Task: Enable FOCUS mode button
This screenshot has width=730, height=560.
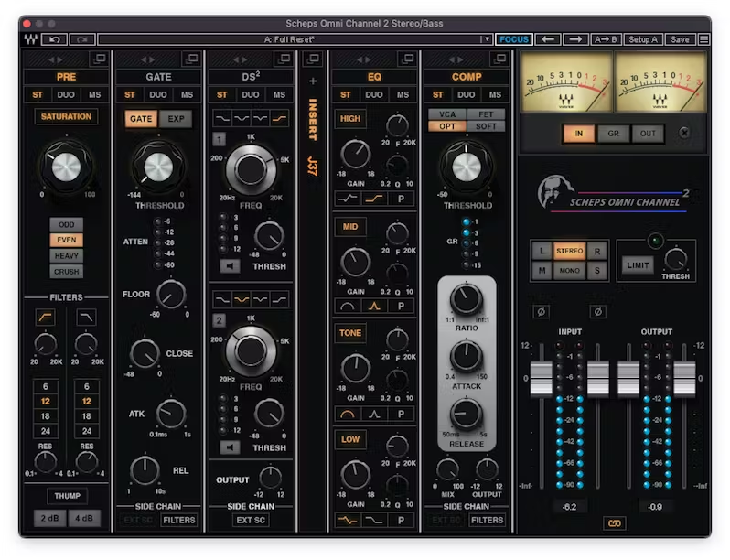Action: [514, 39]
